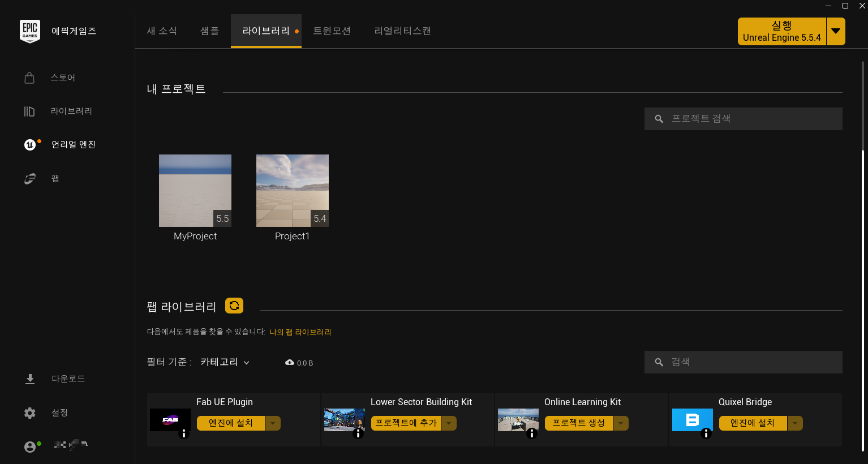Open the 나의 팹 라이브러리 link
The height and width of the screenshot is (464, 868).
tap(300, 332)
